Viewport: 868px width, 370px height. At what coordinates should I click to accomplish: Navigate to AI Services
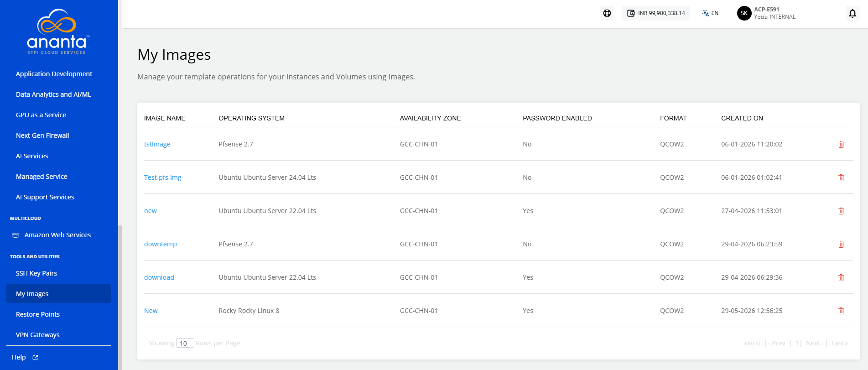[x=32, y=156]
